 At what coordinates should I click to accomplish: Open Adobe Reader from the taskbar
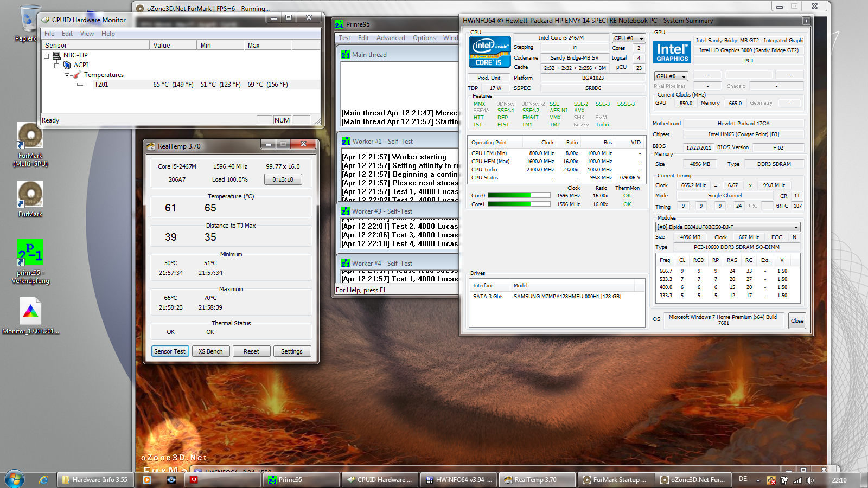pyautogui.click(x=194, y=480)
